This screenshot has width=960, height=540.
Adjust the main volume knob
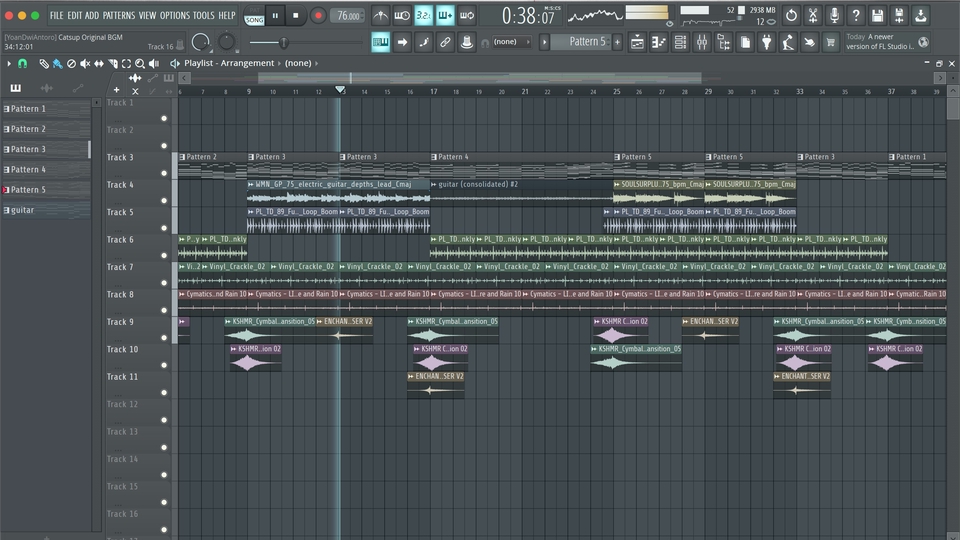[x=200, y=42]
